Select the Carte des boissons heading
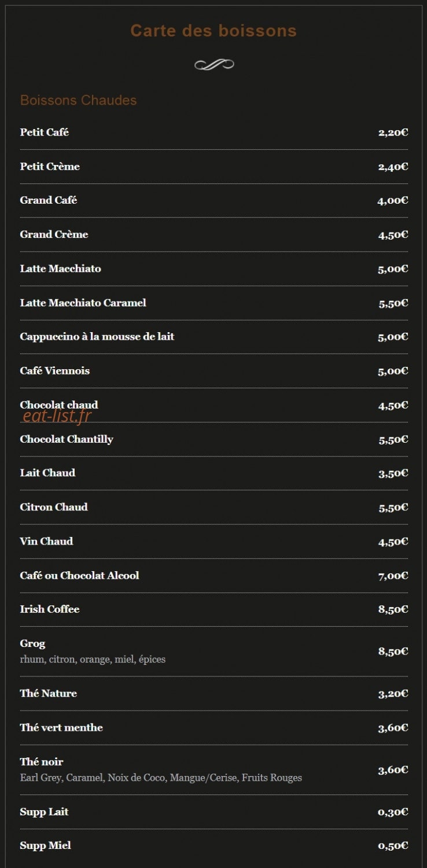The width and height of the screenshot is (427, 868). (x=213, y=31)
